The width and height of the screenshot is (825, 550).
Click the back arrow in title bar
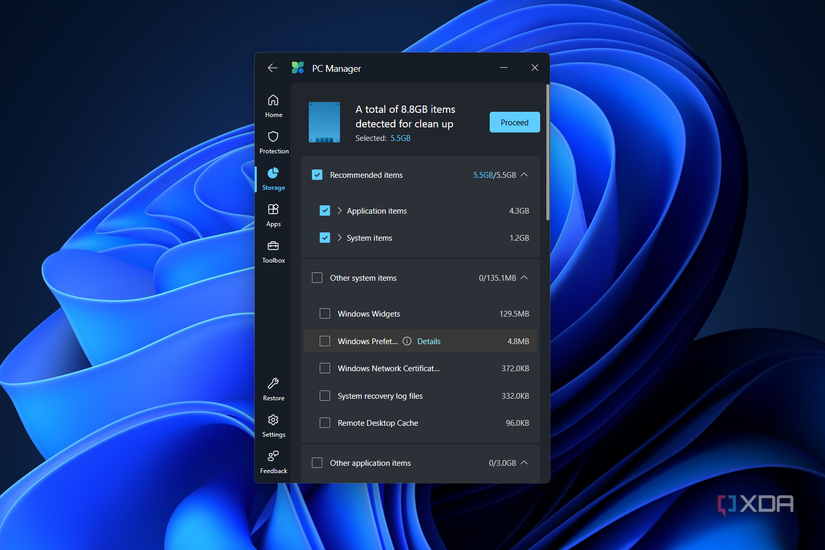(x=272, y=68)
